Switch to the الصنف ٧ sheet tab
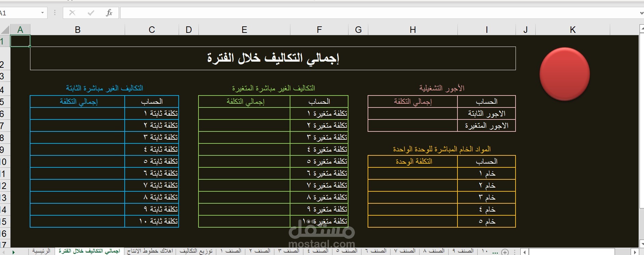The image size is (644, 255). tap(405, 251)
